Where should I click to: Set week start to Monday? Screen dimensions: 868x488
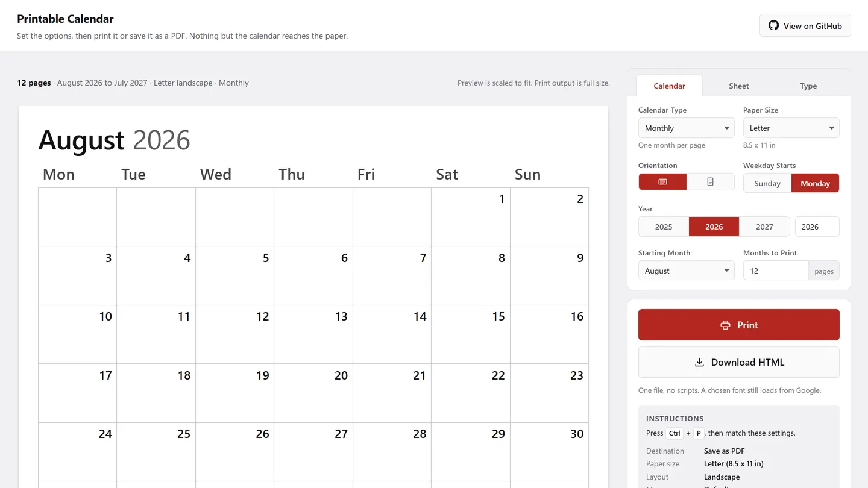(x=815, y=183)
